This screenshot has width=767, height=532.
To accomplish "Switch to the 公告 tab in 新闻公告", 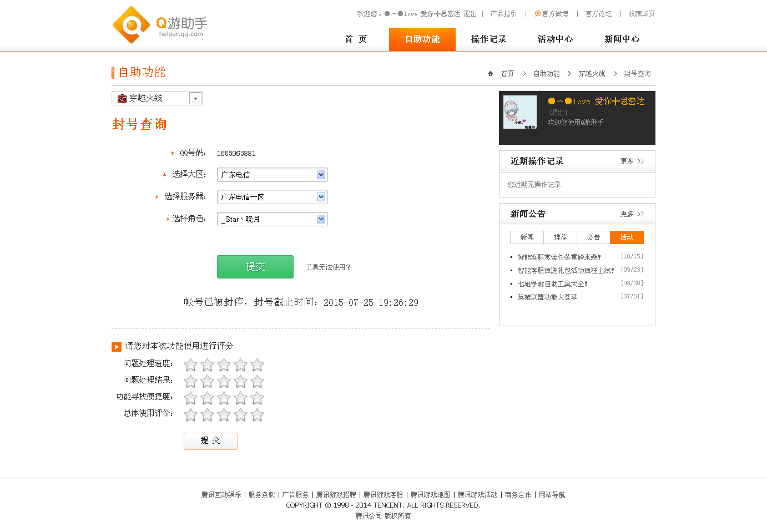I will click(x=593, y=237).
